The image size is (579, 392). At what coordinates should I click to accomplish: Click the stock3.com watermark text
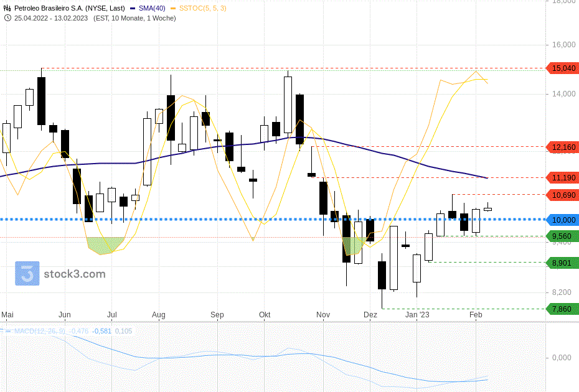74,274
